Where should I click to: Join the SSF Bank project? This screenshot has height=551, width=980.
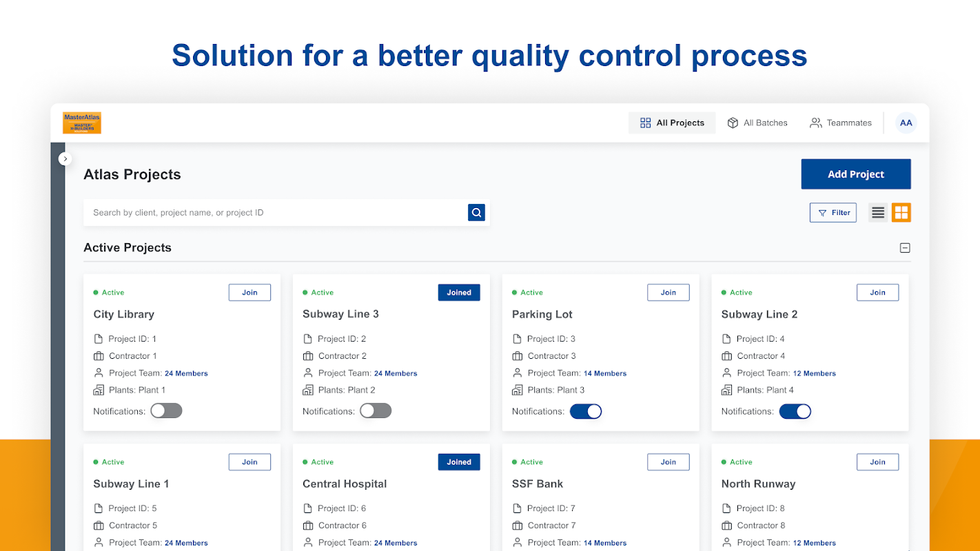pos(668,462)
